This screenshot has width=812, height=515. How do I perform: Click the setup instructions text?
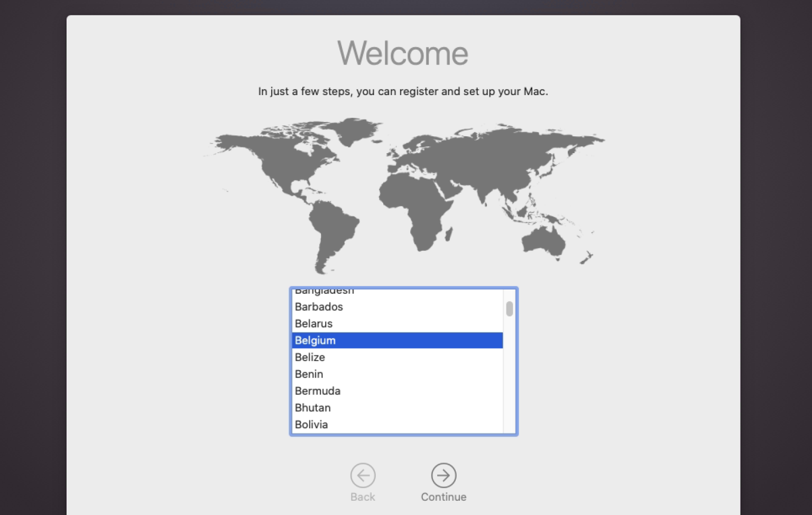(403, 91)
